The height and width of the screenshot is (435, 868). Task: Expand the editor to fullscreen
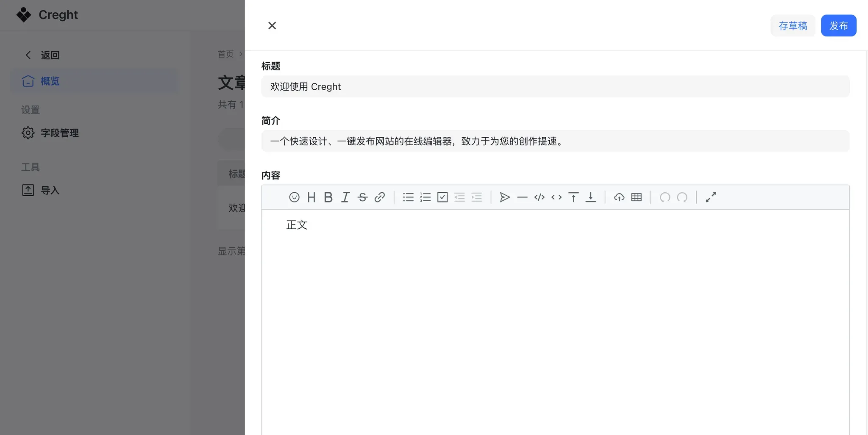point(711,197)
